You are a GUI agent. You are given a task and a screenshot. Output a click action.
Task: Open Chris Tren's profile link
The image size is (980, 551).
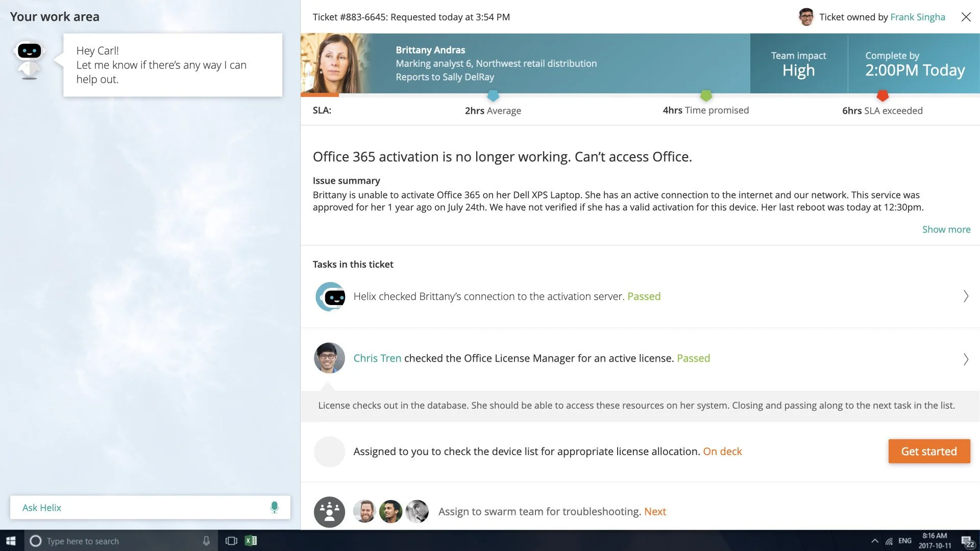coord(377,358)
